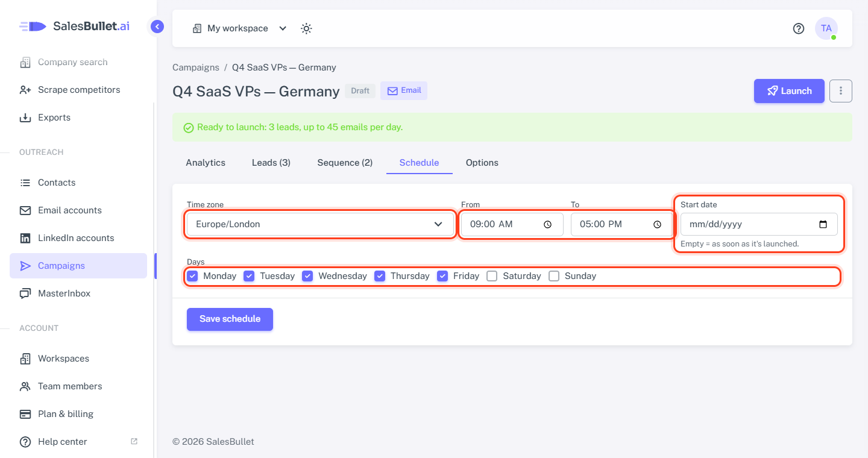Click the external link icon next to Help center

(134, 441)
